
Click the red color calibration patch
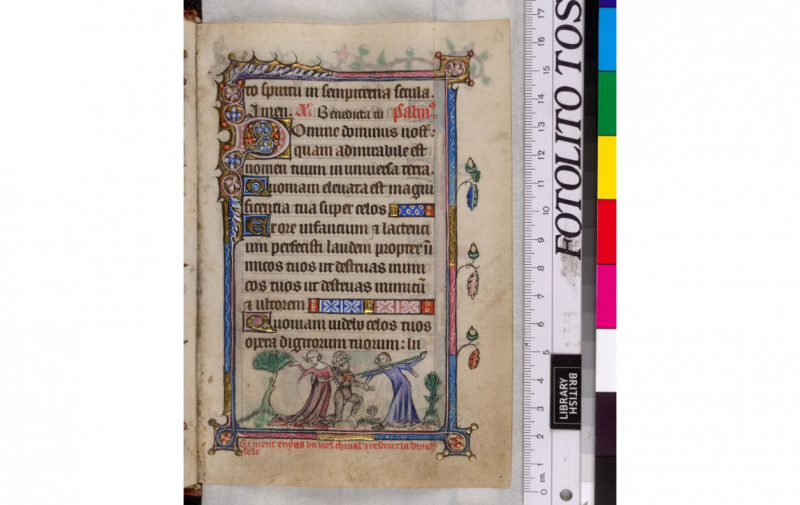[x=607, y=231]
